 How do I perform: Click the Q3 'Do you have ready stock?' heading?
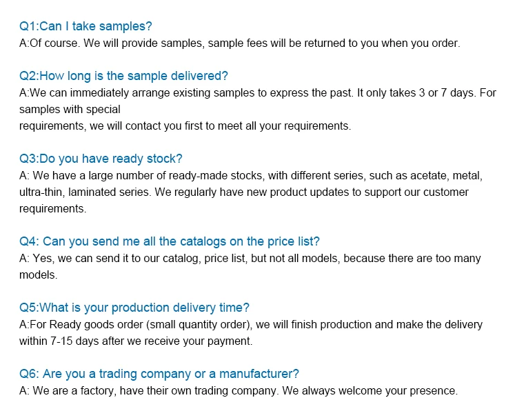coord(101,159)
